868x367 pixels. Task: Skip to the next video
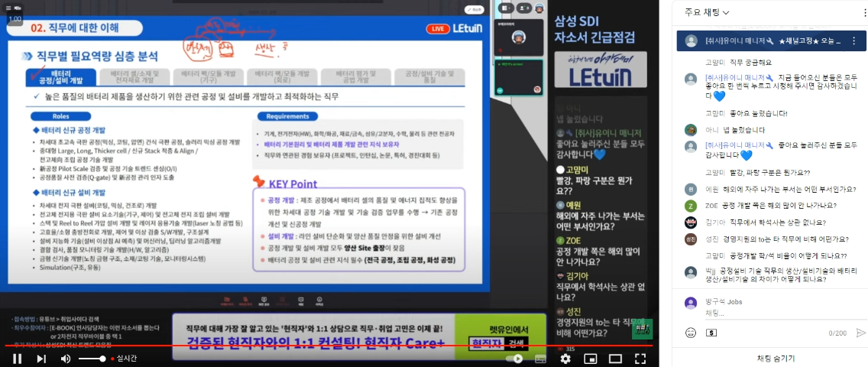coord(41,359)
